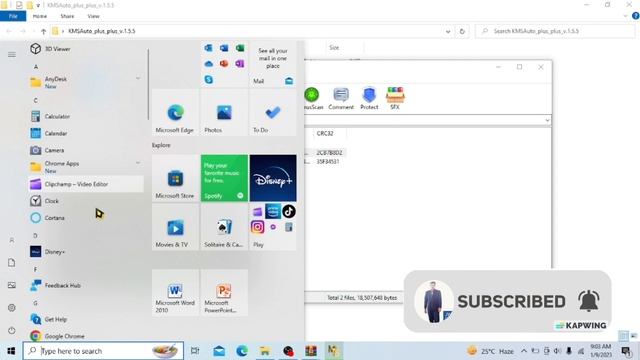Open the Photos tile
Screen dimensions: 640x360
click(x=224, y=112)
